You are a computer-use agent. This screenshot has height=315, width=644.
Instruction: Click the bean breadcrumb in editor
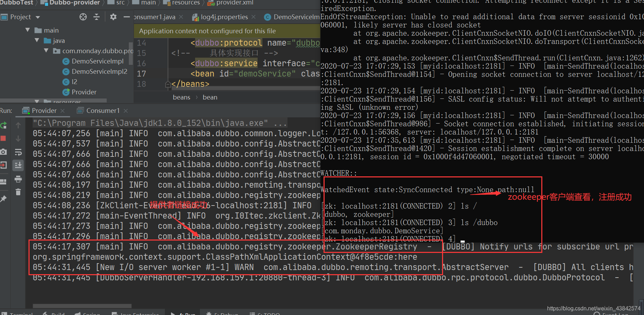coord(210,97)
